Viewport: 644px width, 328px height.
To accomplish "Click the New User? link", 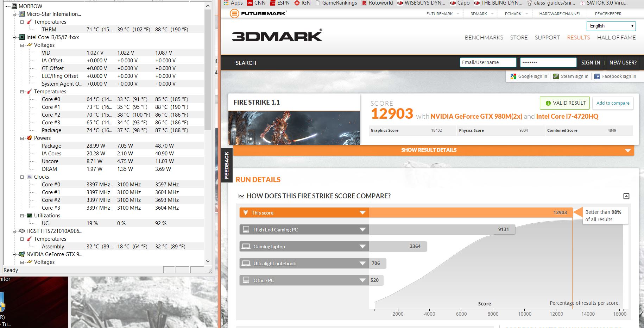I will (623, 62).
